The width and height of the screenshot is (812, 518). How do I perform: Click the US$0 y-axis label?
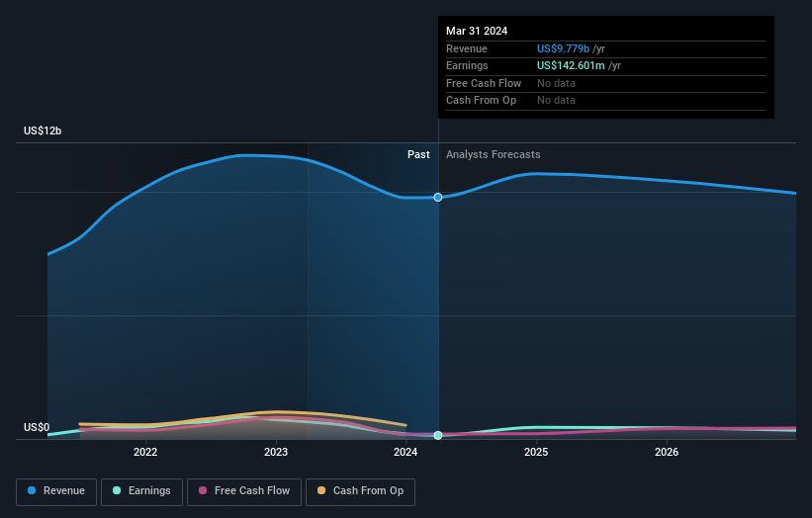tap(37, 427)
